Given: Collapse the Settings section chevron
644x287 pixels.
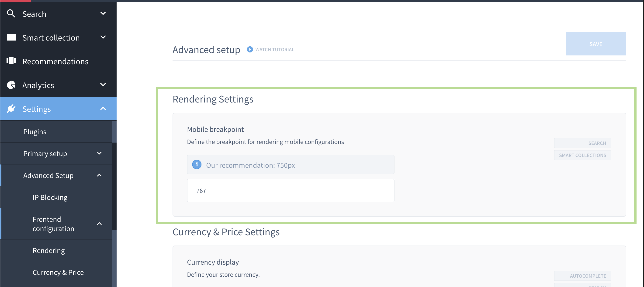Looking at the screenshot, I should point(103,109).
